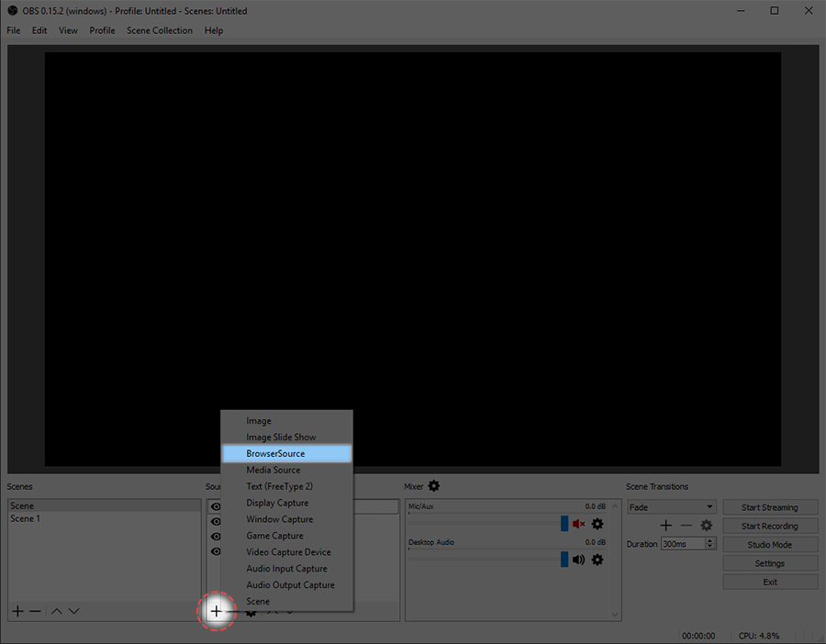The image size is (826, 644).
Task: Adjust the Mic/Aux volume slider handle
Action: tap(564, 524)
